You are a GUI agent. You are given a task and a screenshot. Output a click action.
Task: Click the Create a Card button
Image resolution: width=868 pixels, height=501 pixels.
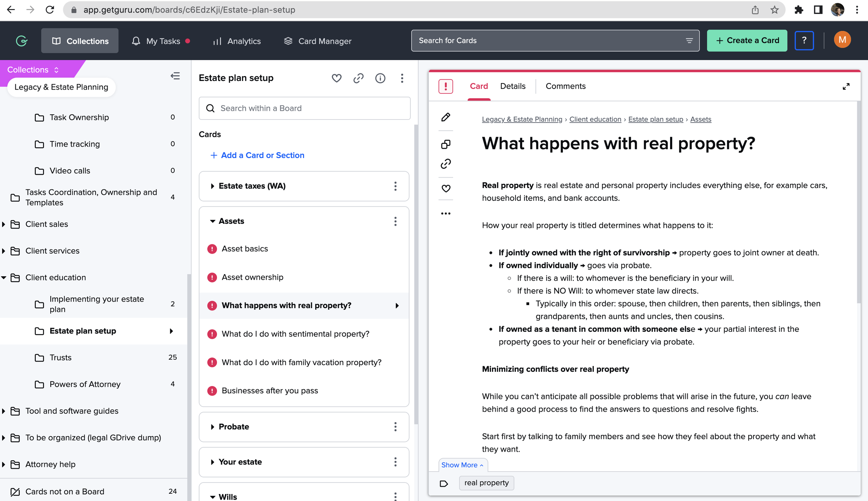pyautogui.click(x=747, y=41)
